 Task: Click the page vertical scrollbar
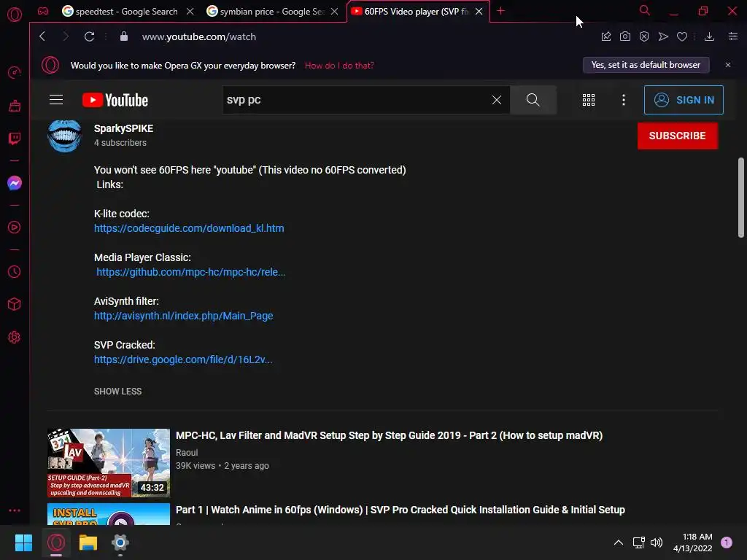point(741,197)
